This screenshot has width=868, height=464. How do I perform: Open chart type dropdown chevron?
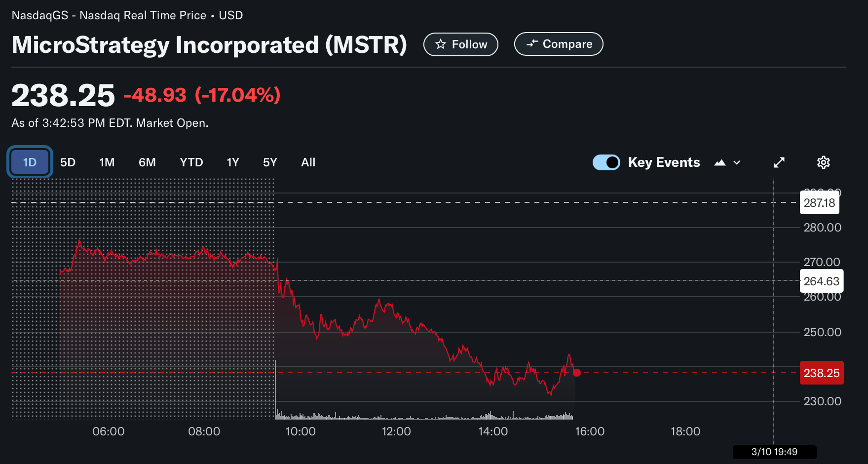(x=737, y=162)
